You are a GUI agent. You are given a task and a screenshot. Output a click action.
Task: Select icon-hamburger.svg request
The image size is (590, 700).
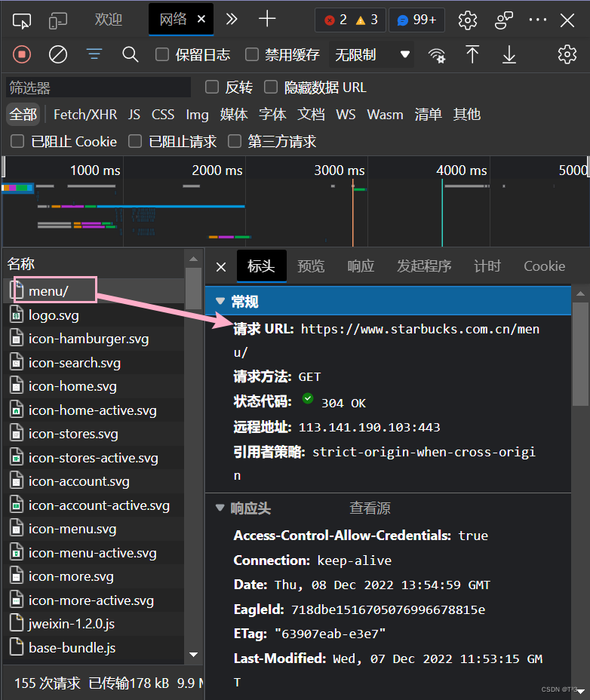pos(94,339)
